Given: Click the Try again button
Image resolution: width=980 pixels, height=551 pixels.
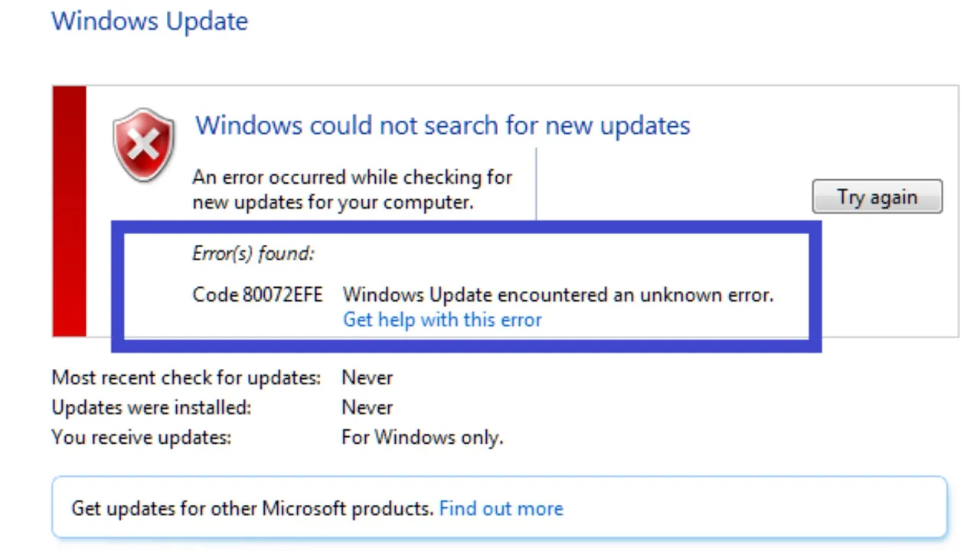Looking at the screenshot, I should (877, 197).
